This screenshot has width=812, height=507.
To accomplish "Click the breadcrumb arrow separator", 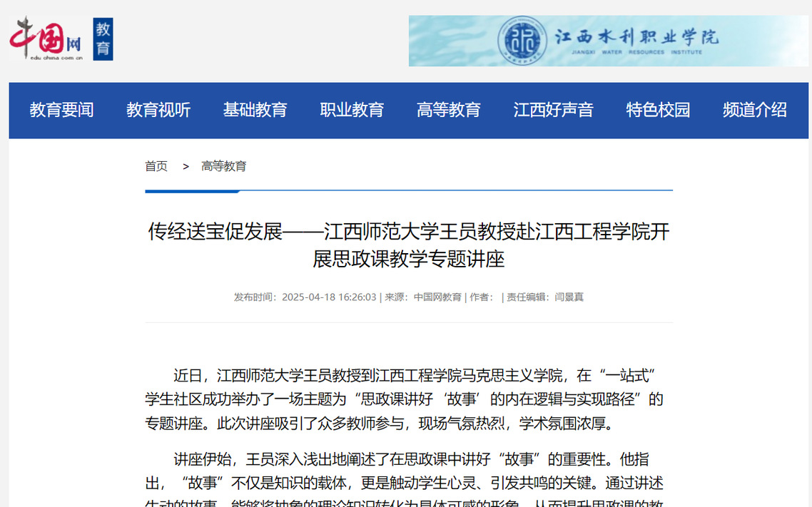I will (186, 166).
